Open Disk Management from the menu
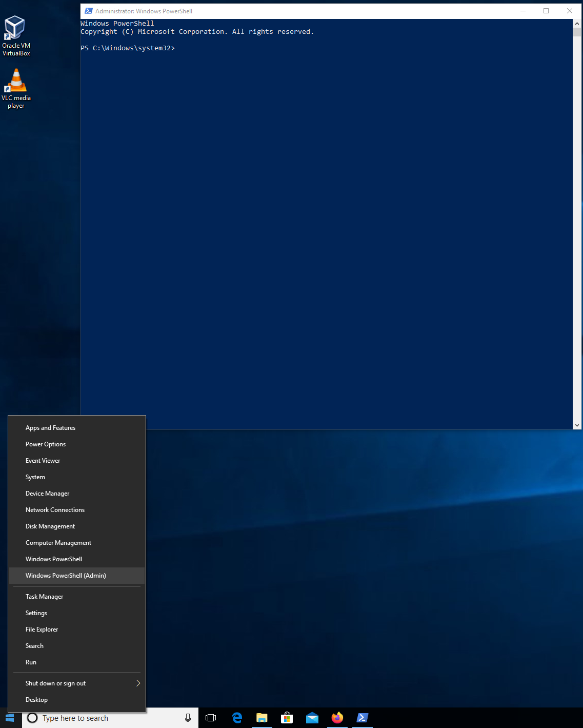This screenshot has height=728, width=583. pyautogui.click(x=50, y=526)
